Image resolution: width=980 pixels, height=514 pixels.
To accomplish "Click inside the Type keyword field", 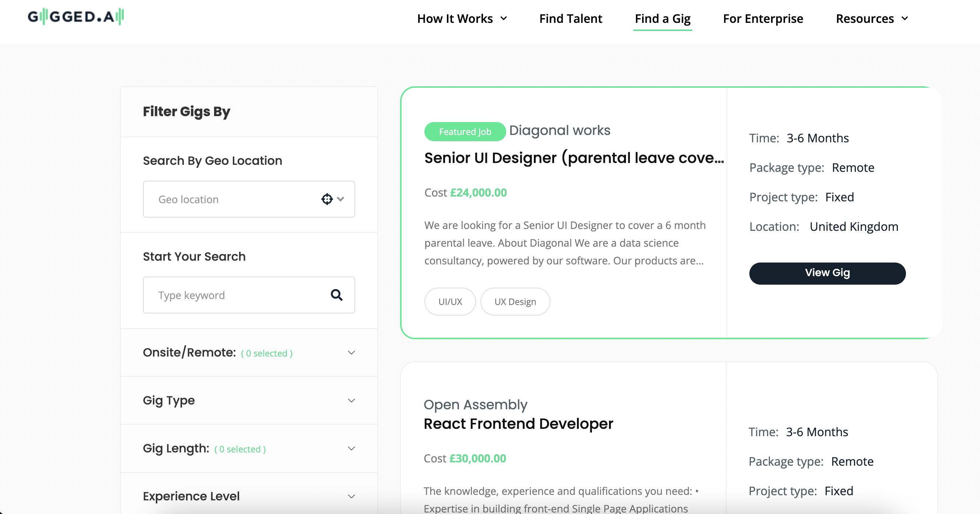I will click(x=236, y=295).
